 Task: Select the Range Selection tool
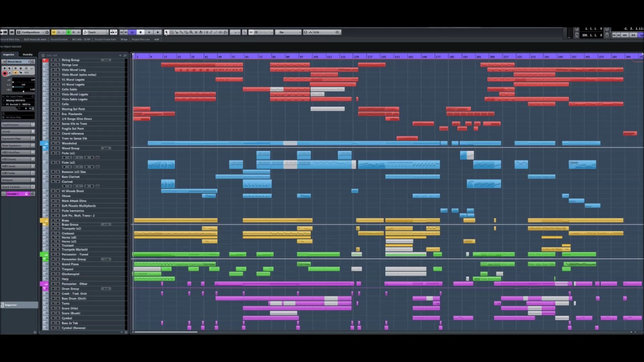[172, 32]
